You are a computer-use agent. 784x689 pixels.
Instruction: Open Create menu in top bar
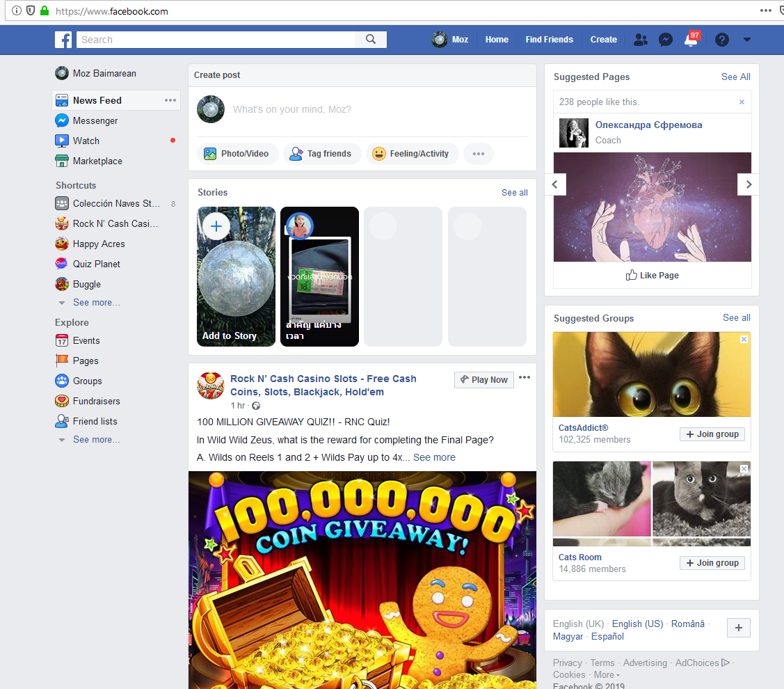604,40
